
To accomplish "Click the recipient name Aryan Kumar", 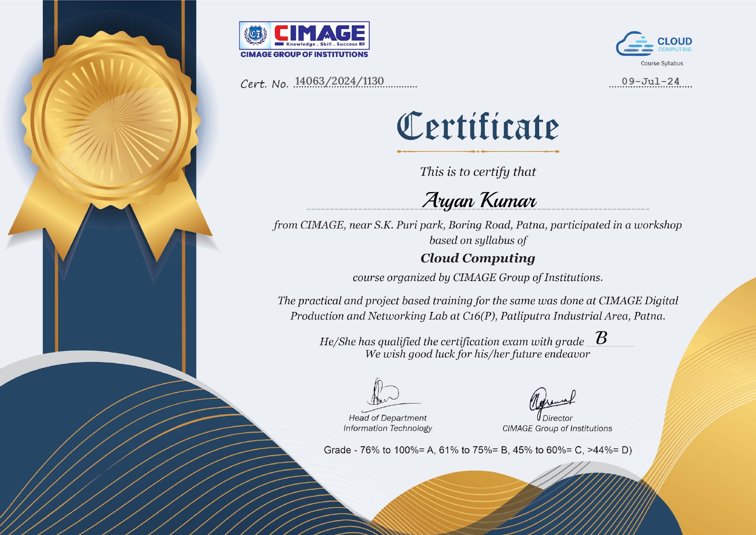I will click(x=479, y=201).
